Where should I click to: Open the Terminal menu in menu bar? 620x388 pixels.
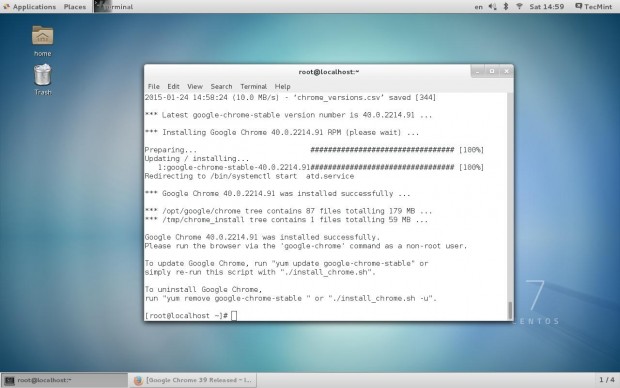[x=253, y=87]
